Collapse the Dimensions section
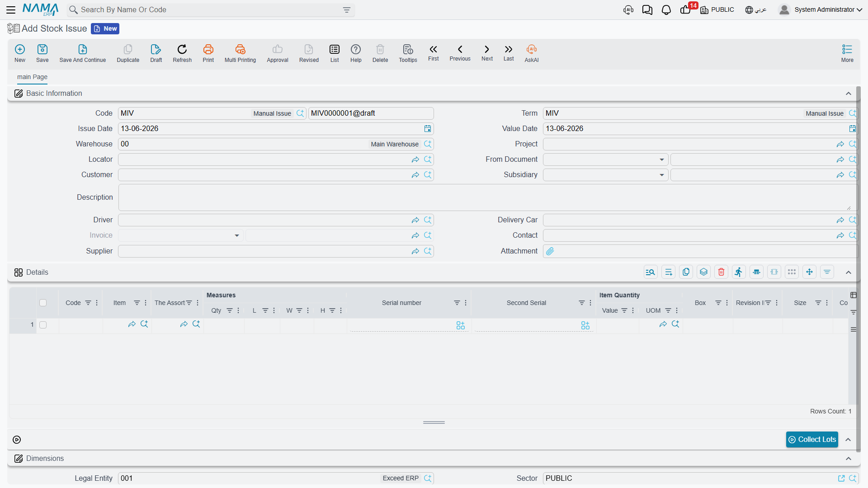This screenshot has width=868, height=488. point(849,459)
